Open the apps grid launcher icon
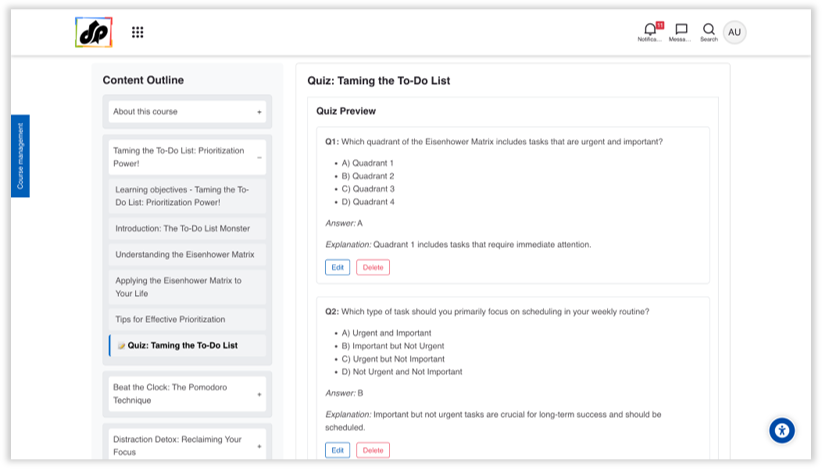This screenshot has height=469, width=822. click(x=137, y=32)
